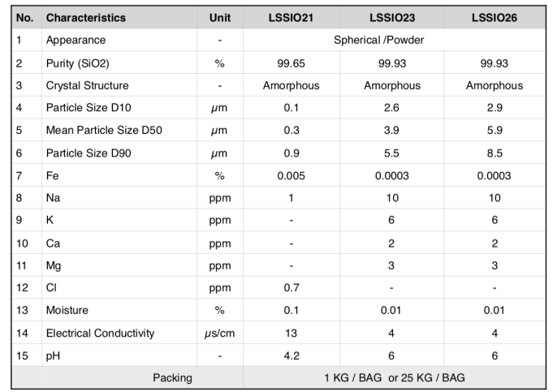Select the Characteristics header cell
The image size is (553, 392).
pos(85,17)
